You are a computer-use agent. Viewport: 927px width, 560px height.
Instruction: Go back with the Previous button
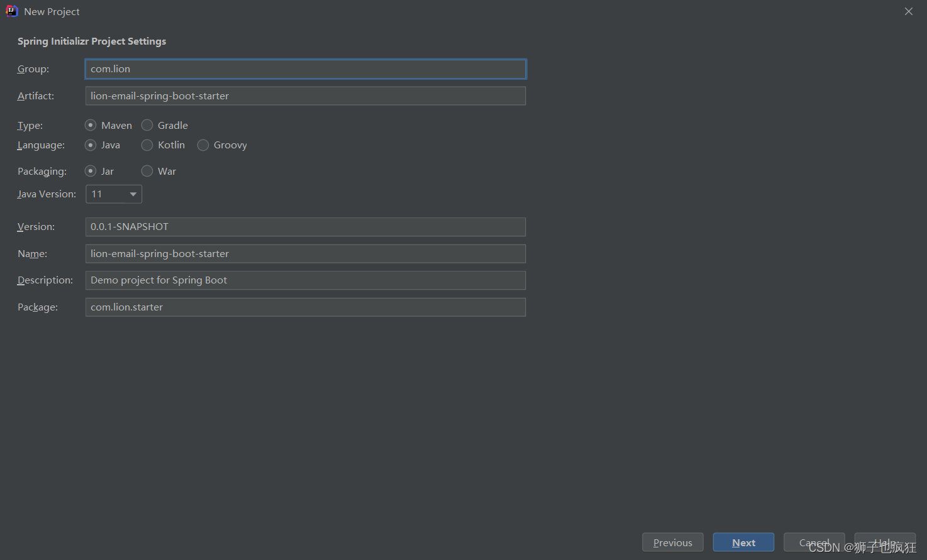(x=673, y=542)
